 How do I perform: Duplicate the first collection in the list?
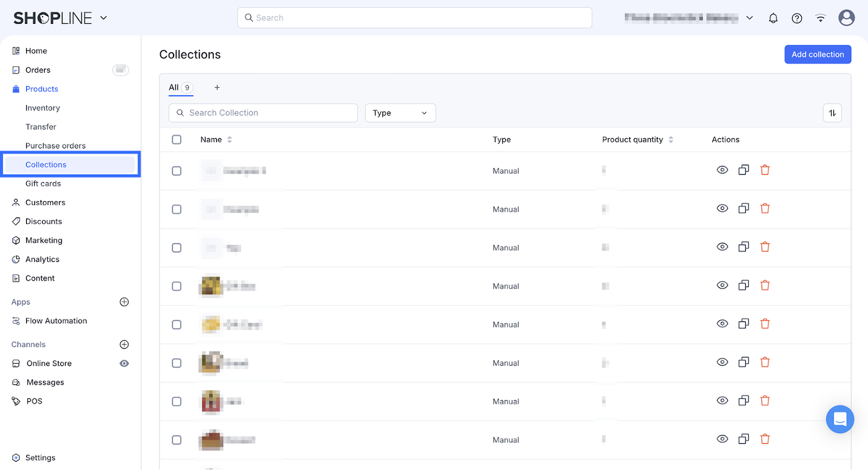click(x=744, y=170)
